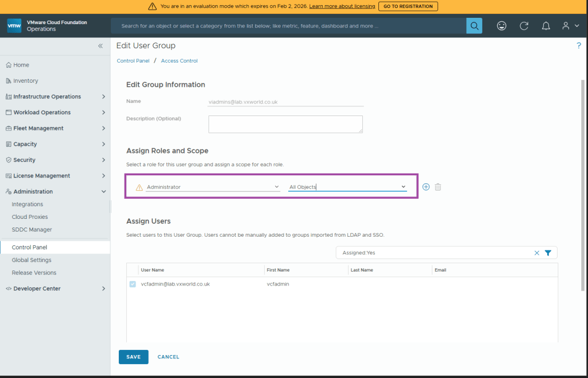Open the notifications bell
The image size is (588, 378).
(x=546, y=26)
